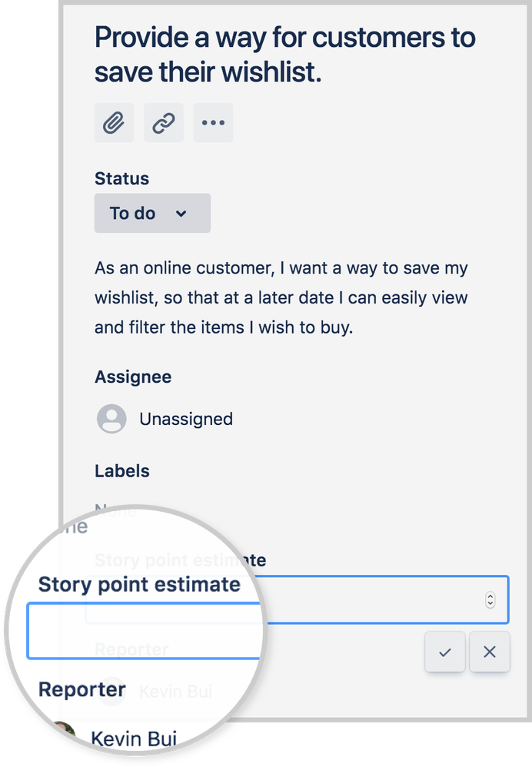Open the To do status dropdown
Viewport: 532px width, 767px height.
(x=152, y=213)
